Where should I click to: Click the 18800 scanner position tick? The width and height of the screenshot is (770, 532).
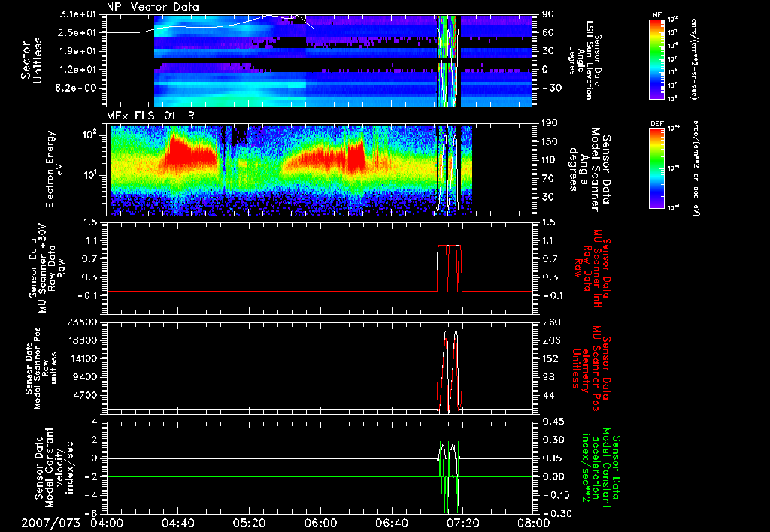[81, 340]
